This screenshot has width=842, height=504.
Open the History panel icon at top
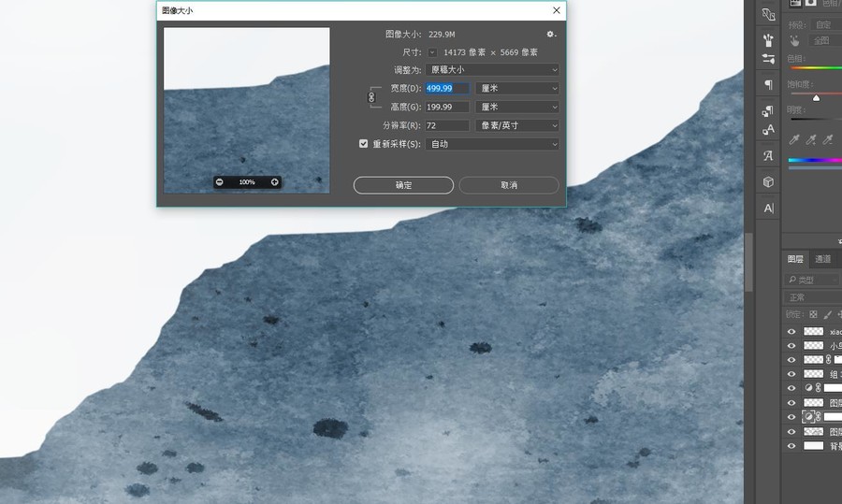coord(768,14)
